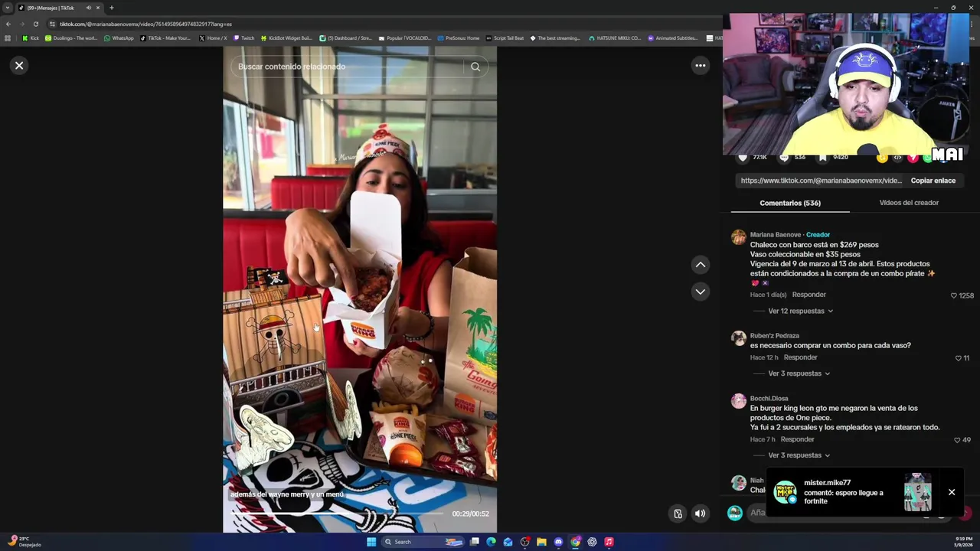Image resolution: width=980 pixels, height=551 pixels.
Task: Like the video via heart icon 77.1K
Action: (x=743, y=157)
